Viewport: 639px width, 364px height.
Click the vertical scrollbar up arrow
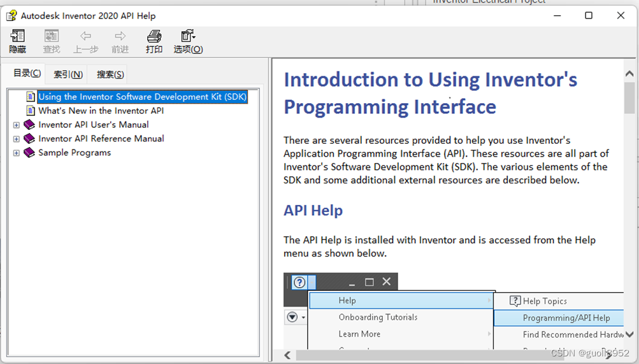tap(629, 74)
